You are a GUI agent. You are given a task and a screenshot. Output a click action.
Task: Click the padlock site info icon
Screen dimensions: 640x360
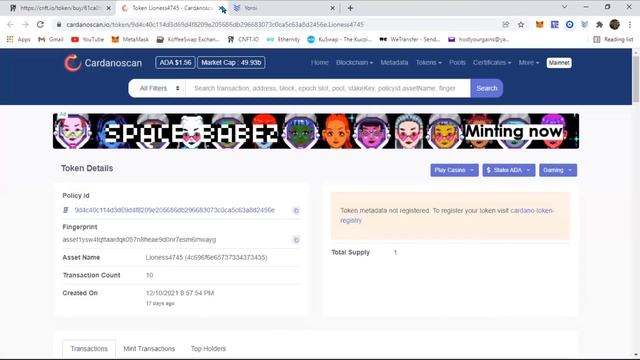point(59,24)
